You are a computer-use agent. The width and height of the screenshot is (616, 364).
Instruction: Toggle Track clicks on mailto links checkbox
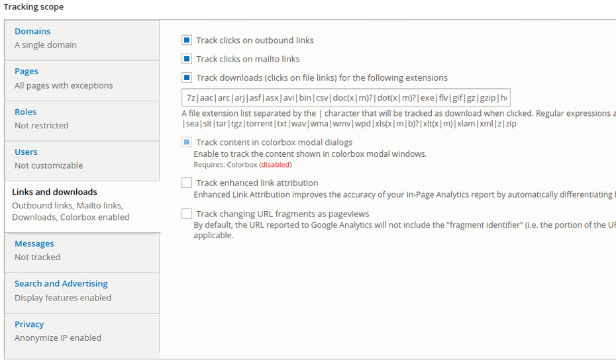pos(187,59)
